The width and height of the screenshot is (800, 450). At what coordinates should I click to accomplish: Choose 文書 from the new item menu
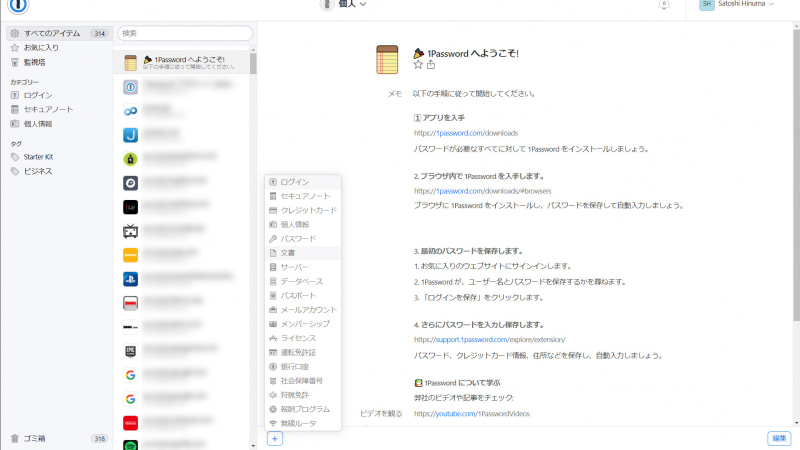[303, 253]
